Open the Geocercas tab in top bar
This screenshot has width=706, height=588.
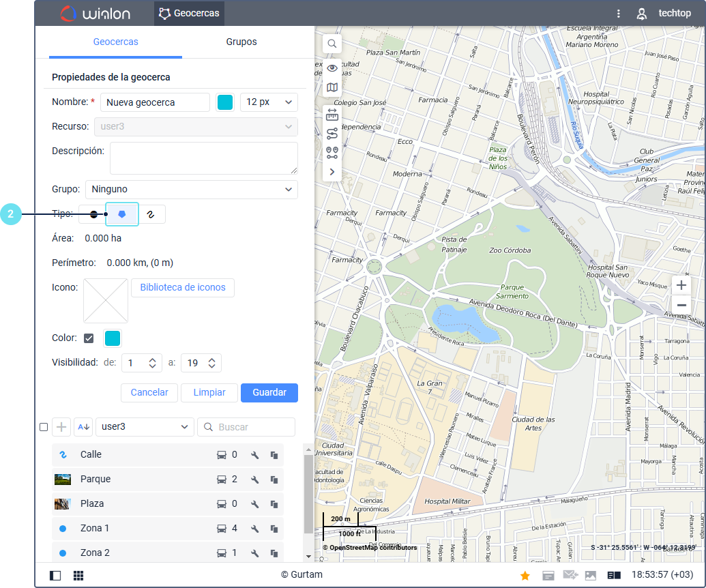coord(189,13)
